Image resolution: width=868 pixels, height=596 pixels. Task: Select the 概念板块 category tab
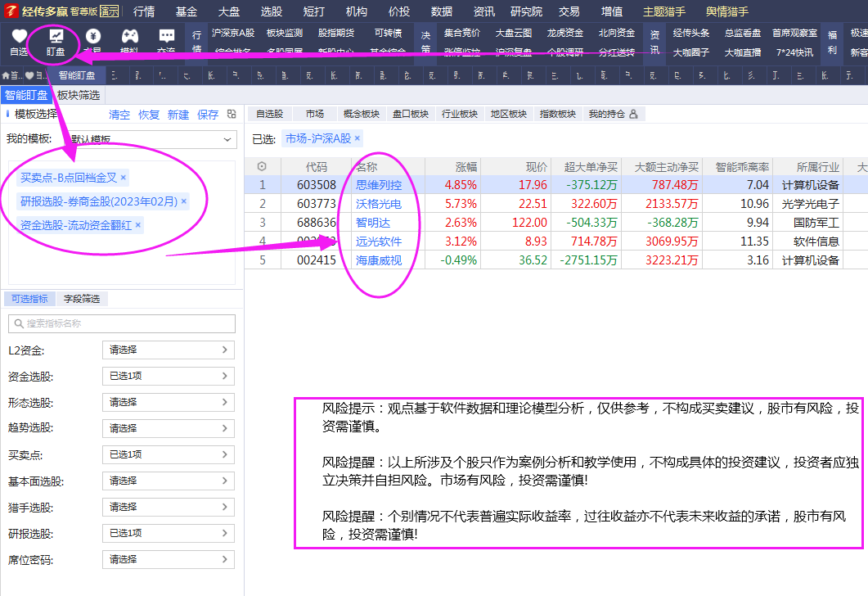pyautogui.click(x=362, y=114)
